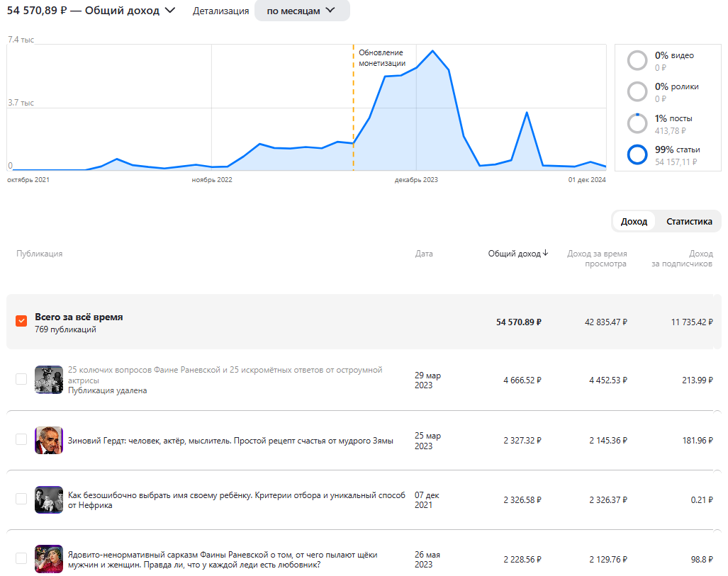Click the октябрь 2021 axis label
This screenshot has height=576, width=728.
point(28,180)
